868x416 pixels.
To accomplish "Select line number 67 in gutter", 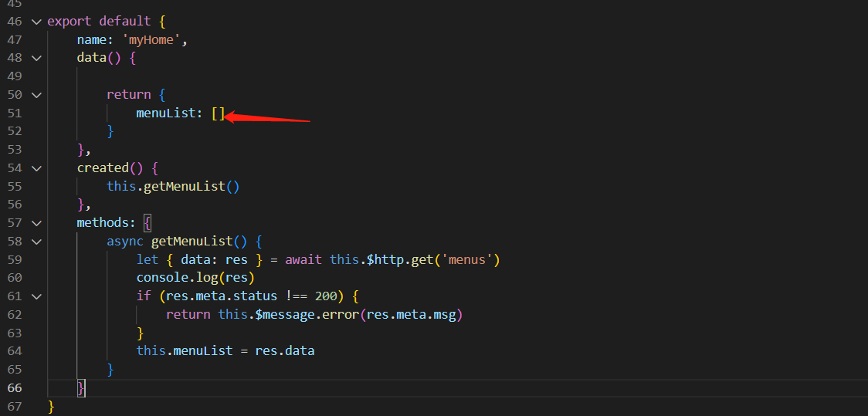I will pos(15,406).
